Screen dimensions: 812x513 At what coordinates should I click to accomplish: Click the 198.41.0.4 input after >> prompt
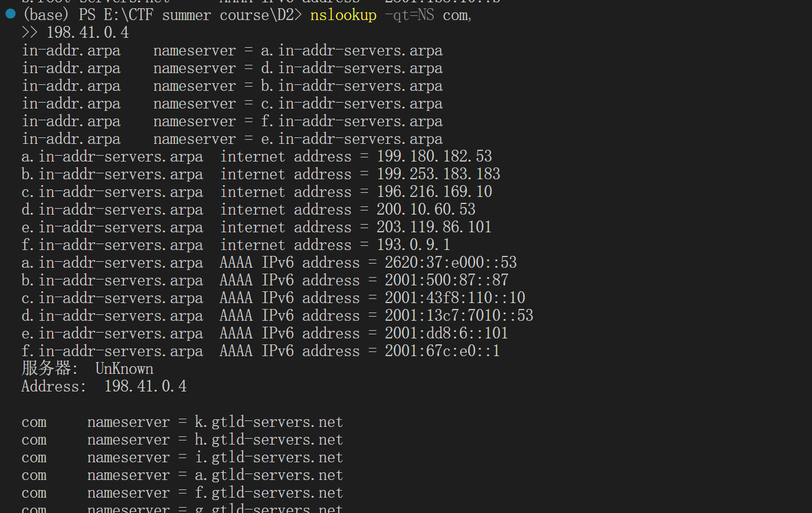click(x=87, y=32)
